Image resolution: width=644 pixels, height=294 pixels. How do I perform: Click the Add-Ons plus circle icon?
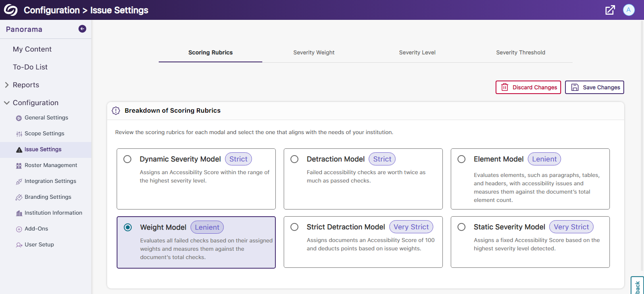click(19, 229)
